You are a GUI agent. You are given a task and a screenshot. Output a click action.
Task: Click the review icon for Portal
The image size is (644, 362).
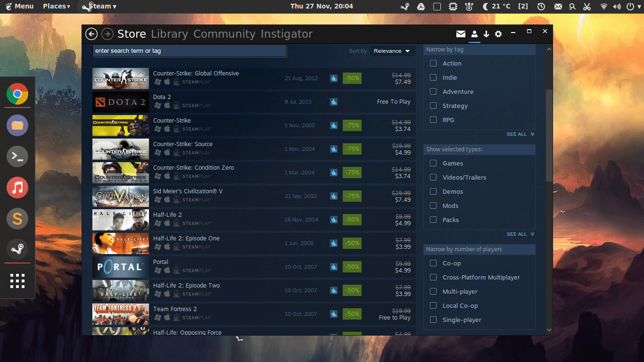point(334,266)
